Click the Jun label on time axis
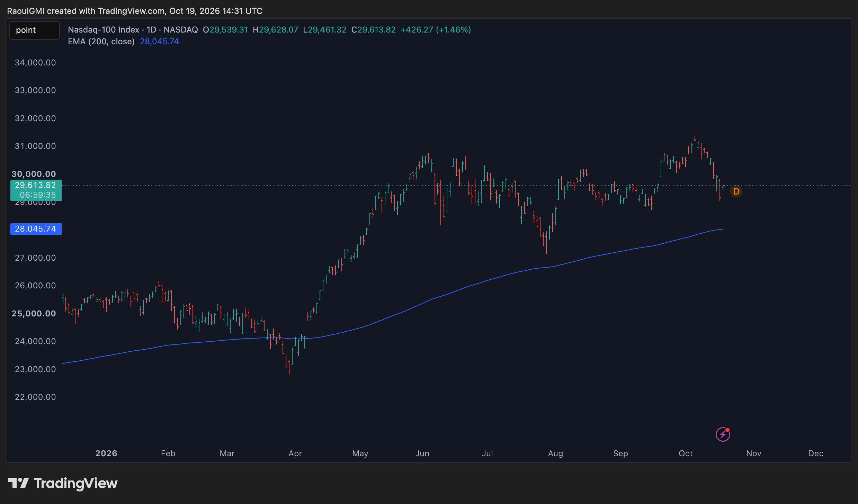The width and height of the screenshot is (858, 504). click(x=422, y=453)
